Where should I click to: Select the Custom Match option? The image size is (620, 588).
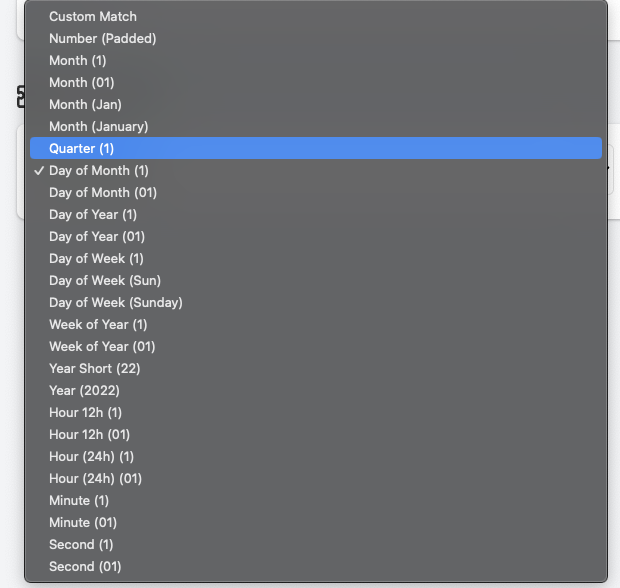[93, 17]
